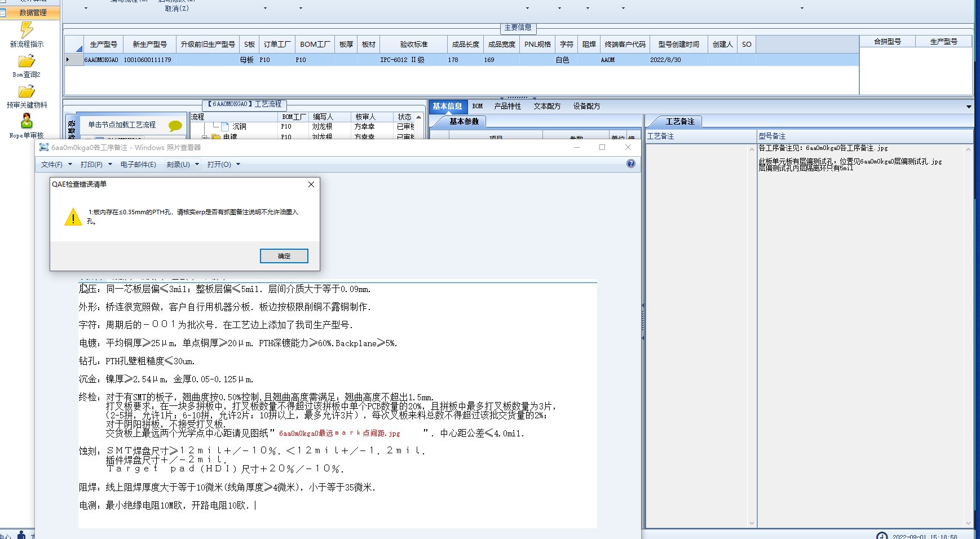Switch to the 文本配方 tab

point(547,106)
